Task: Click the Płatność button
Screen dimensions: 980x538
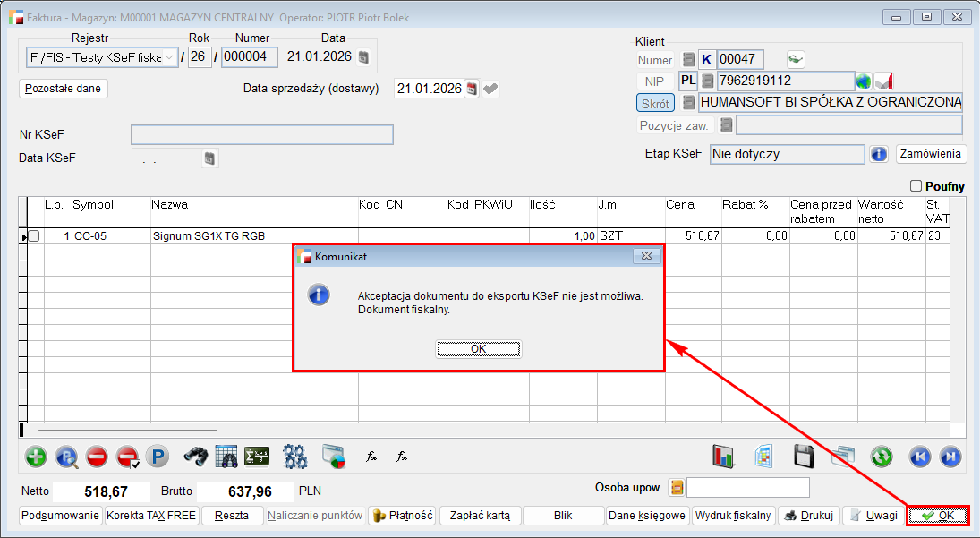Action: [402, 516]
